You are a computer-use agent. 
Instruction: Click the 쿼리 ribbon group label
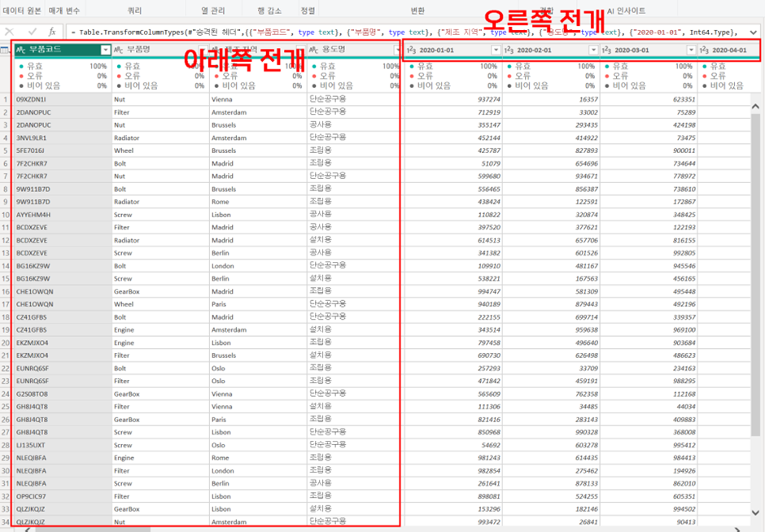point(134,11)
